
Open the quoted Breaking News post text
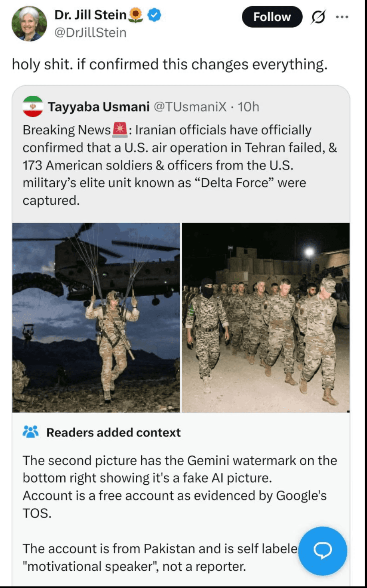(180, 165)
